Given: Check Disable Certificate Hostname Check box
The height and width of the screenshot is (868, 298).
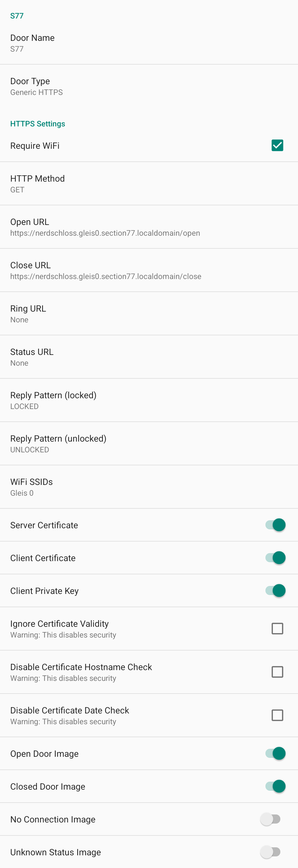Looking at the screenshot, I should pyautogui.click(x=277, y=671).
